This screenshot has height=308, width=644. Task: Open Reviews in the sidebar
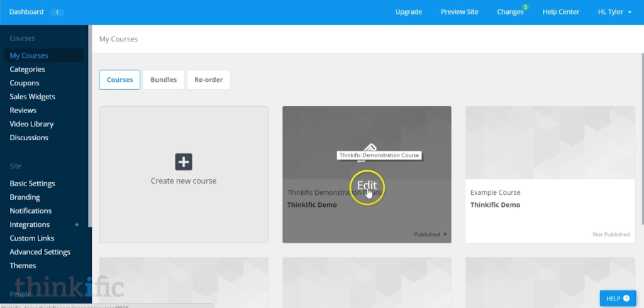[x=23, y=110]
